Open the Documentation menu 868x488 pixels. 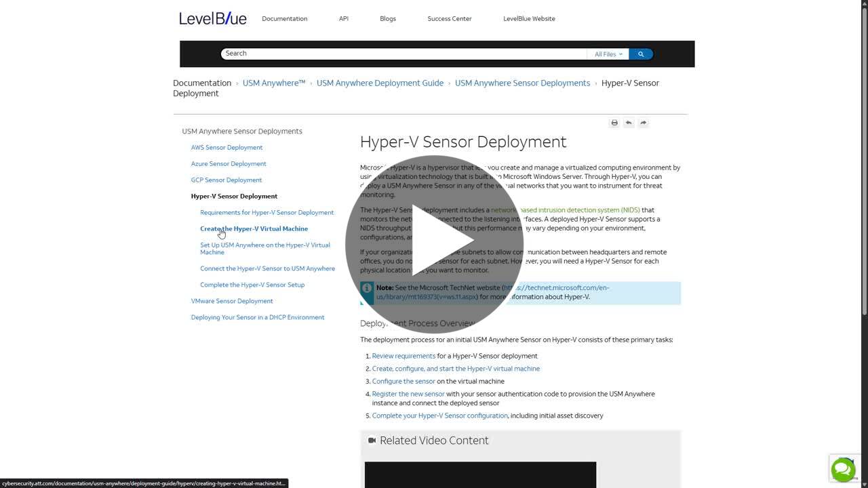point(284,19)
